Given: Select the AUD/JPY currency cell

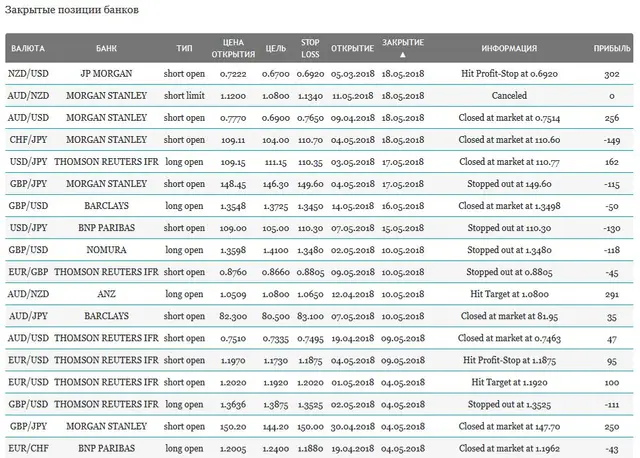Looking at the screenshot, I should tap(28, 316).
